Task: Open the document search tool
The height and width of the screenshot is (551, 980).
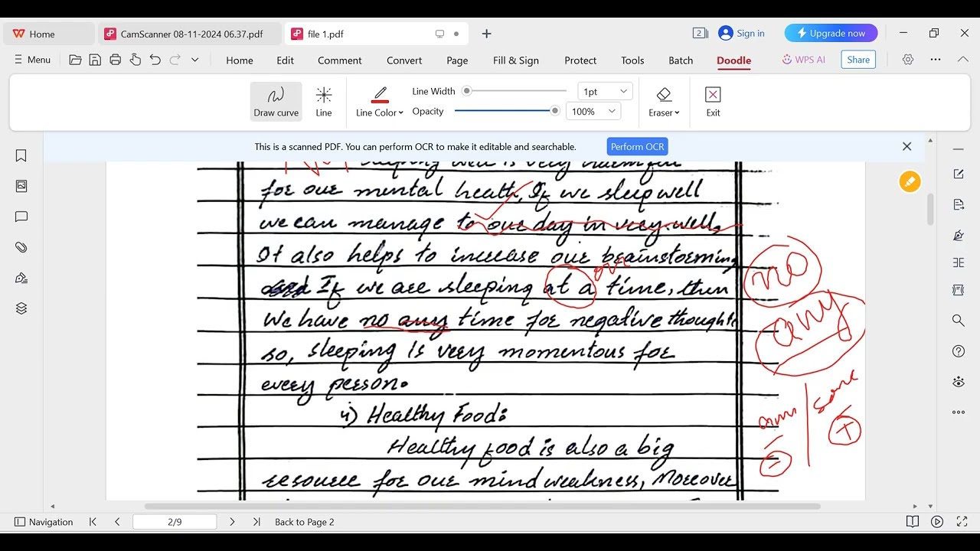Action: pos(959,321)
